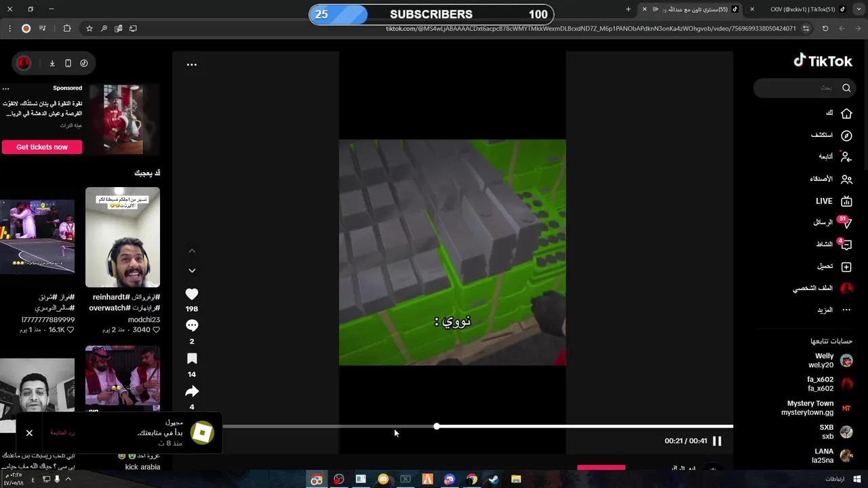Open the For You home page
Viewport: 868px width, 488px height.
click(839, 113)
